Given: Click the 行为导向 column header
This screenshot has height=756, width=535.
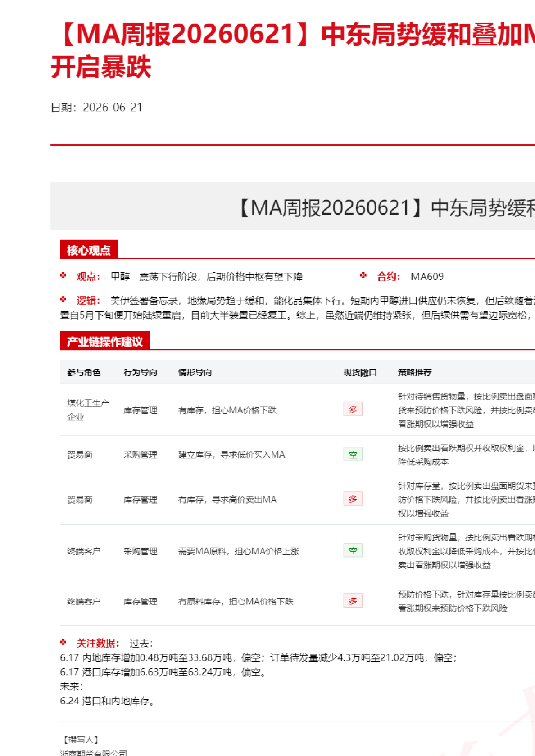Looking at the screenshot, I should pos(141,372).
